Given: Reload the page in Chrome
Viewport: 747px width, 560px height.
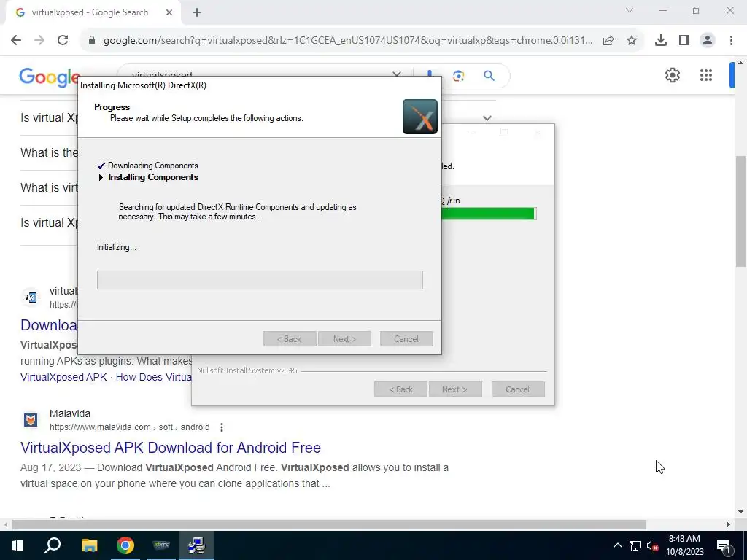Looking at the screenshot, I should click(x=63, y=41).
